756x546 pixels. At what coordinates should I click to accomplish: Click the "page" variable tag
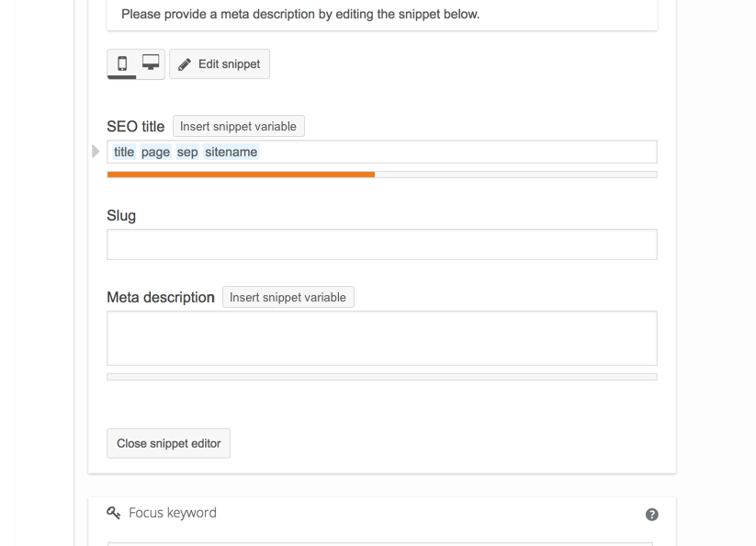155,152
